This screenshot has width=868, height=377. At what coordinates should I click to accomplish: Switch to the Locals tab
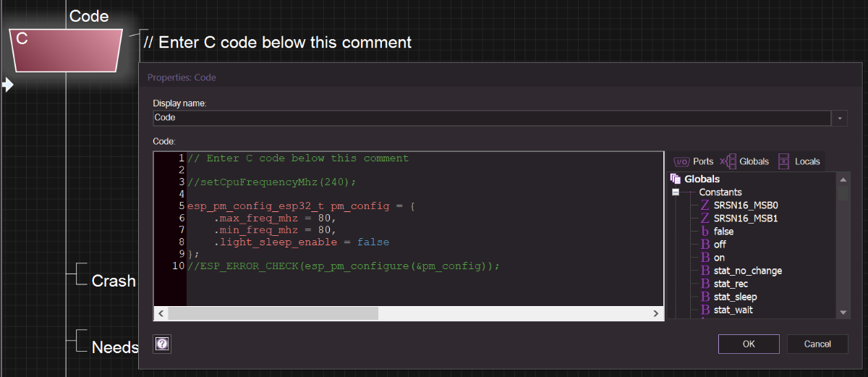pos(799,161)
